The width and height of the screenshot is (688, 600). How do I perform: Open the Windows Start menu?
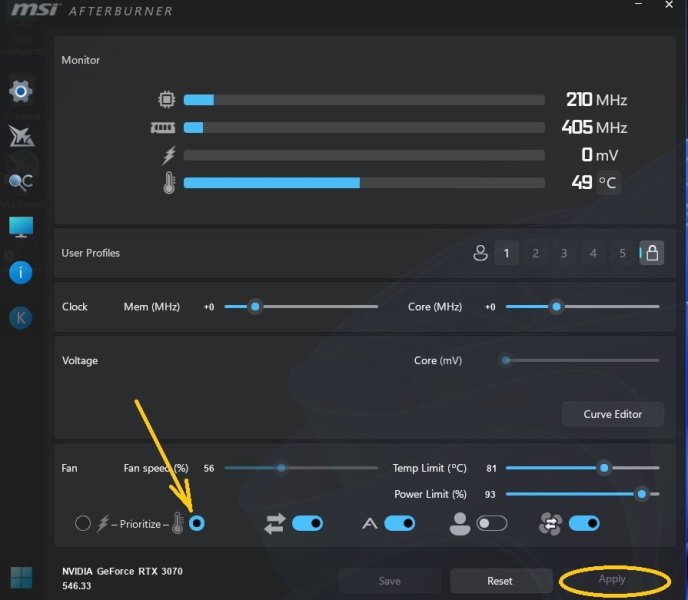click(x=20, y=577)
